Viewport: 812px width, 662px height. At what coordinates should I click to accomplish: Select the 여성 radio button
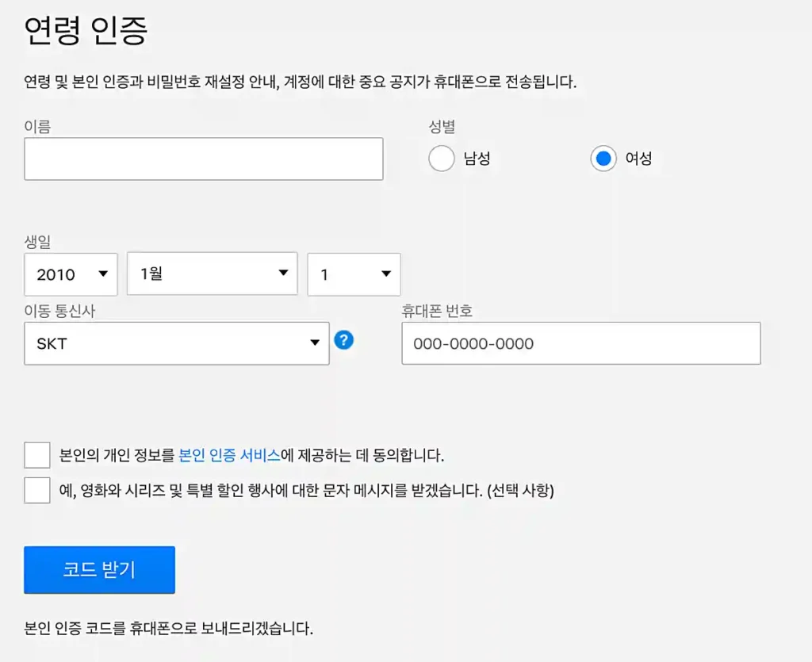[x=603, y=159]
